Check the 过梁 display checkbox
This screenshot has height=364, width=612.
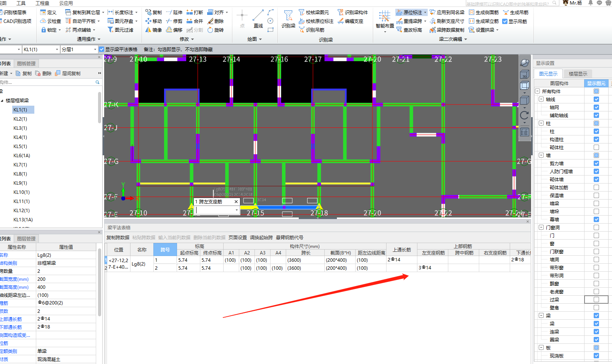click(x=596, y=300)
